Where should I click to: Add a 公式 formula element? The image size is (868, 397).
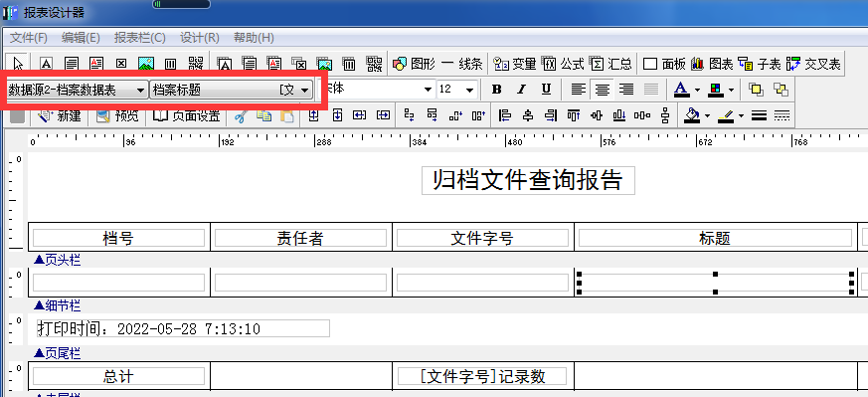tap(563, 65)
